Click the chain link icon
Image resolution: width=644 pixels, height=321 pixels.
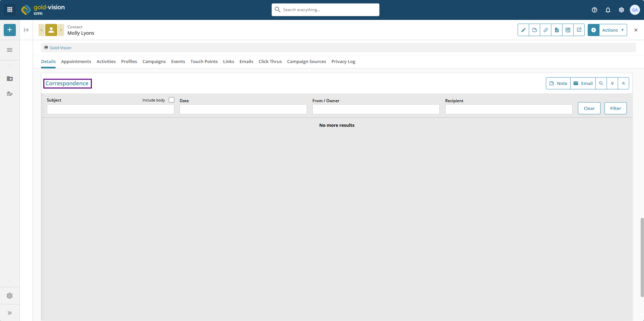click(546, 30)
